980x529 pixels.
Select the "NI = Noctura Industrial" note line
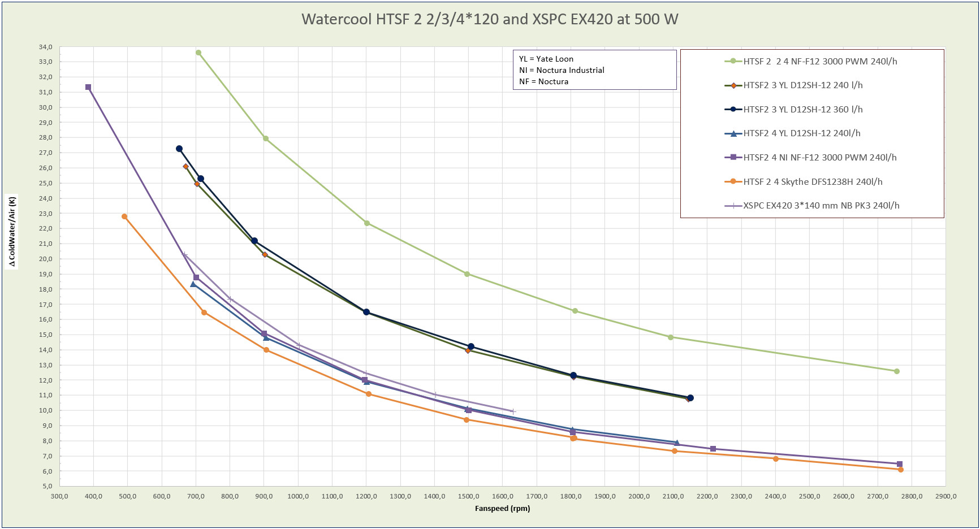click(x=562, y=70)
